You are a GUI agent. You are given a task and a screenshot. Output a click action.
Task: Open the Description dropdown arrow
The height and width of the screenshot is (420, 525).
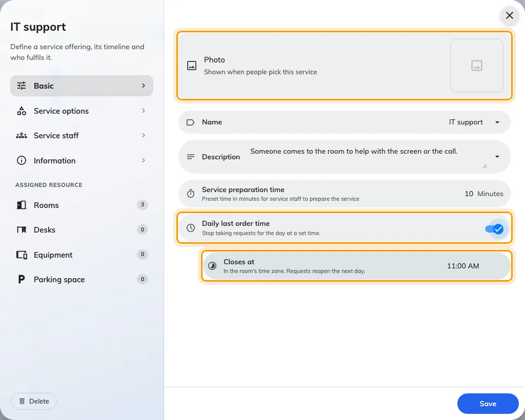click(x=497, y=157)
